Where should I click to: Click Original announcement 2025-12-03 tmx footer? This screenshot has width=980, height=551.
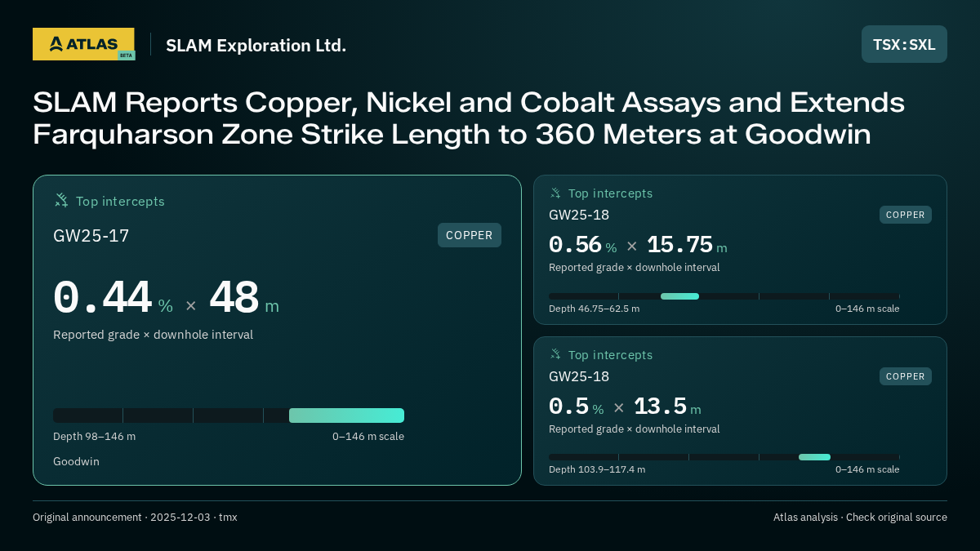135,517
